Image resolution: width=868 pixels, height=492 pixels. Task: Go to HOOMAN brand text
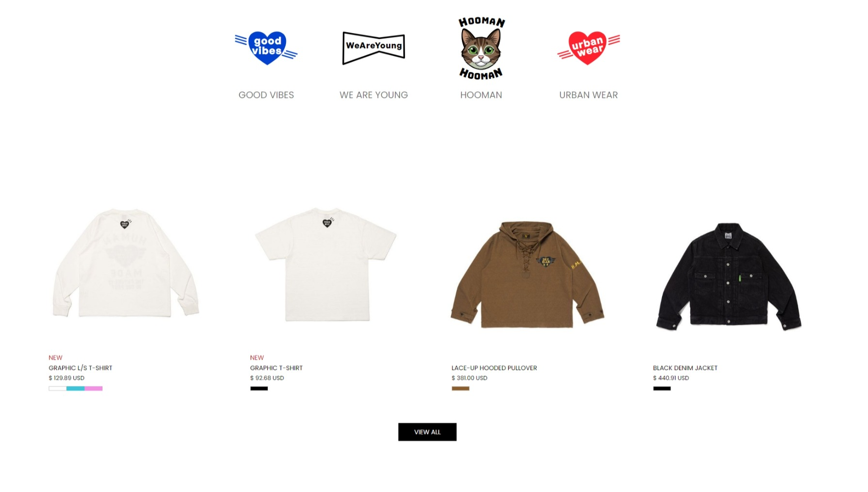pos(481,95)
